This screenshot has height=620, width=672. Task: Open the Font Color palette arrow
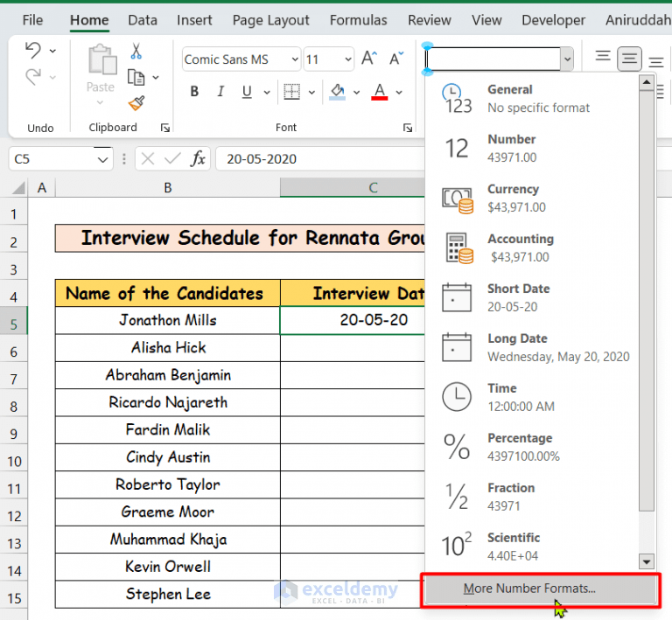pos(399,92)
